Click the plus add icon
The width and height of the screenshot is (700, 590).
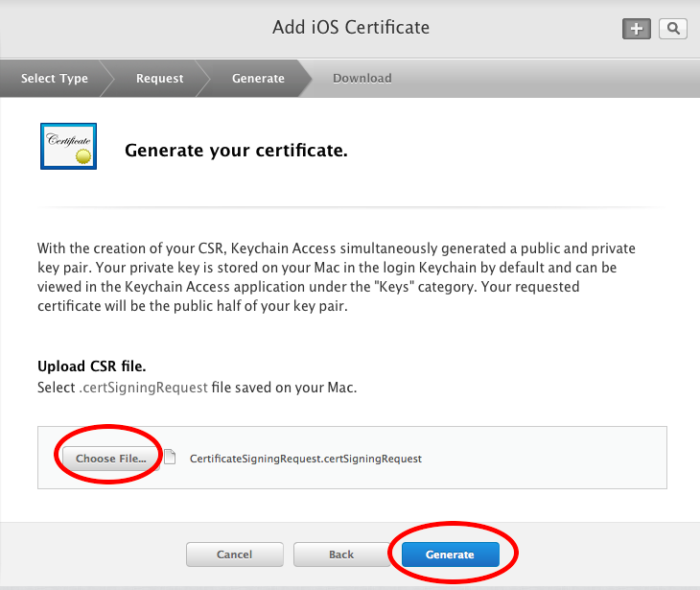coord(636,29)
